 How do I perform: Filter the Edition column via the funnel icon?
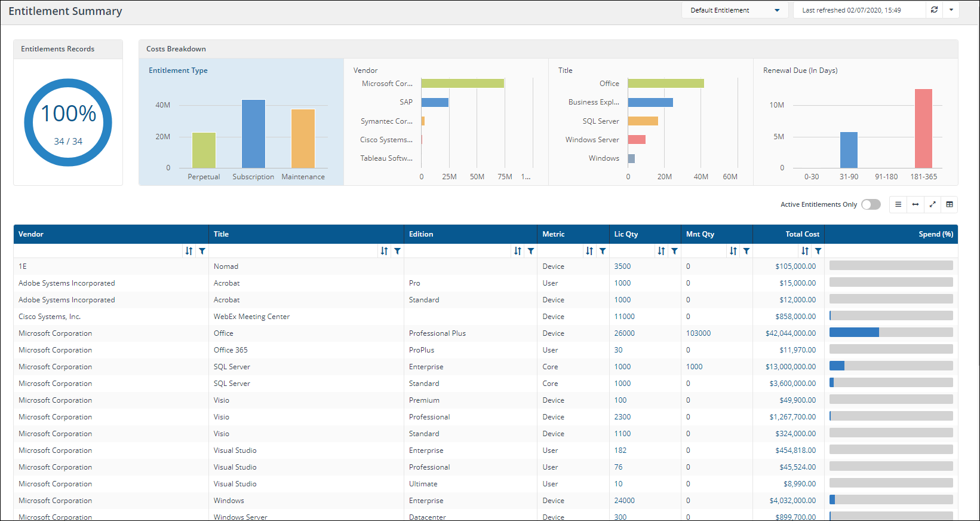[x=531, y=251]
